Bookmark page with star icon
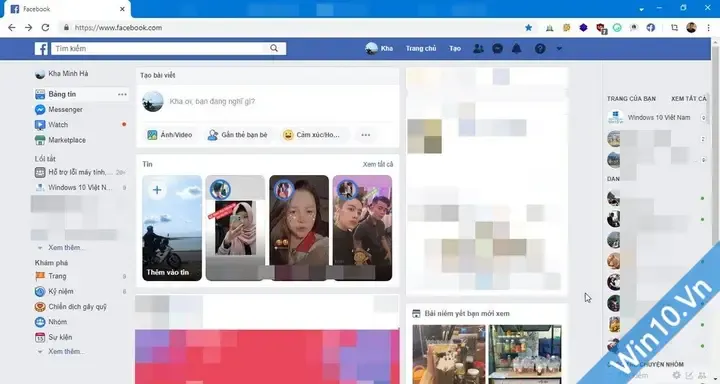The image size is (720, 384). point(529,28)
